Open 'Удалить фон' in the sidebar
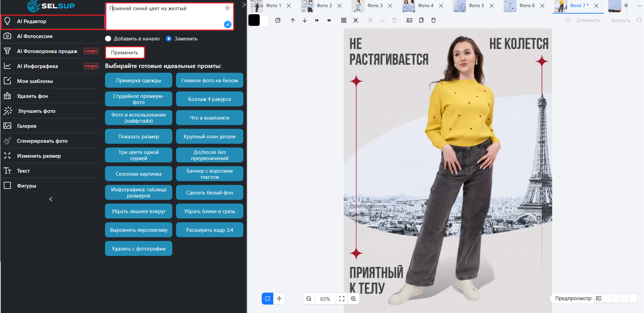The height and width of the screenshot is (313, 644). (33, 96)
